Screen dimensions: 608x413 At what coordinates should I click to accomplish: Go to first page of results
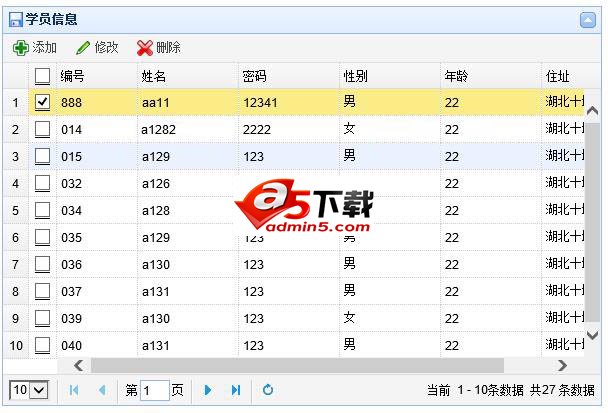[74, 390]
